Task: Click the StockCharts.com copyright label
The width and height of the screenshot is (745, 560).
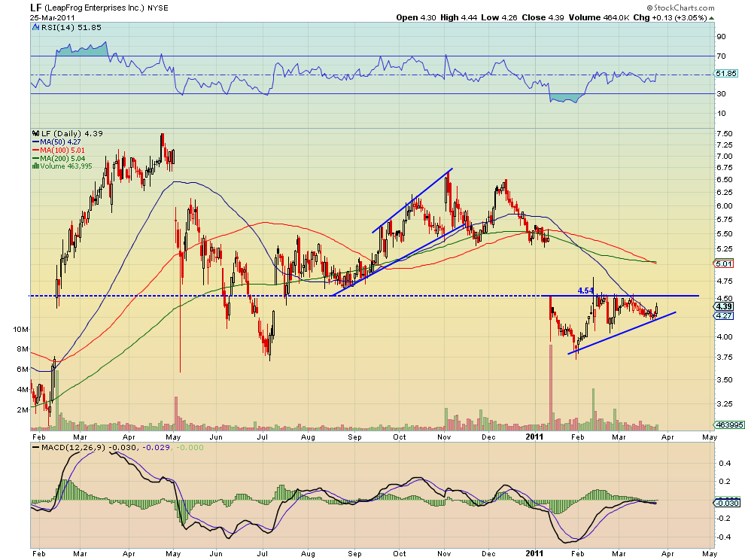Action: click(x=680, y=8)
